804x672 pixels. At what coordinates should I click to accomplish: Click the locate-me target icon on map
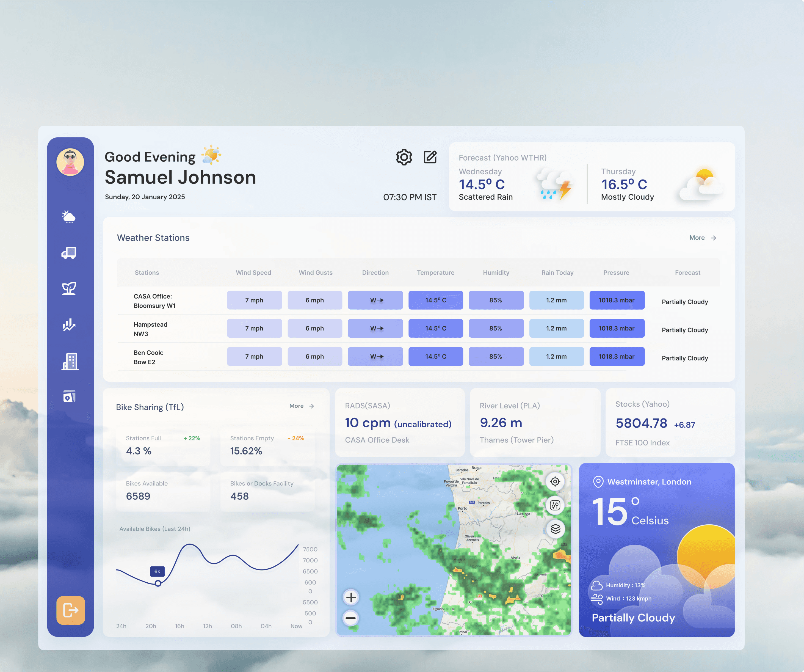(555, 481)
